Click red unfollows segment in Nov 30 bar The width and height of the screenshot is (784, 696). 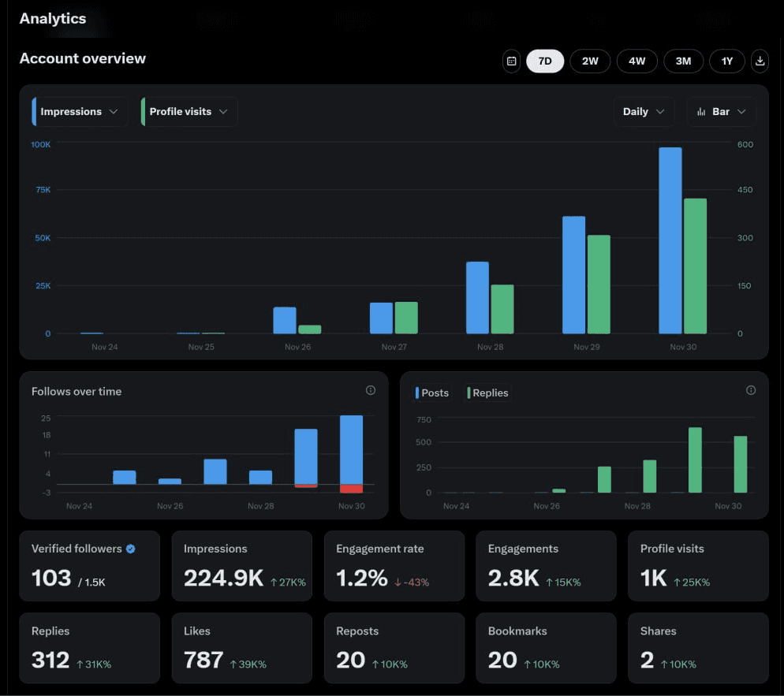click(352, 489)
